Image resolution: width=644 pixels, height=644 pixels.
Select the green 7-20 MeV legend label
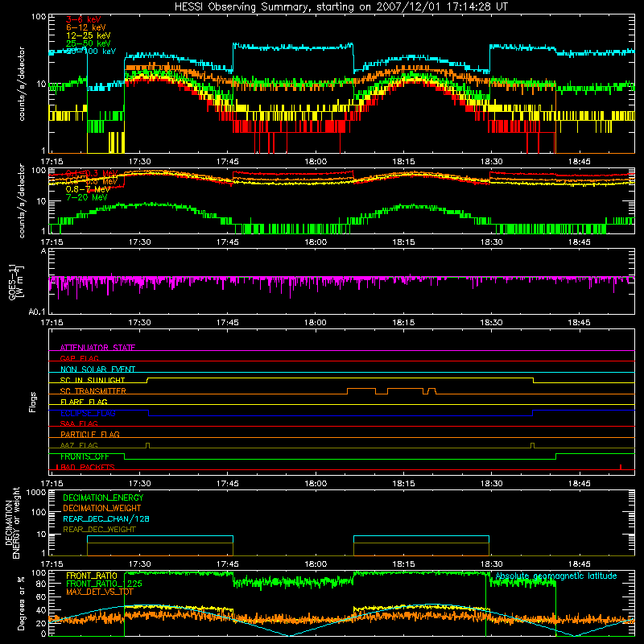pyautogui.click(x=86, y=197)
